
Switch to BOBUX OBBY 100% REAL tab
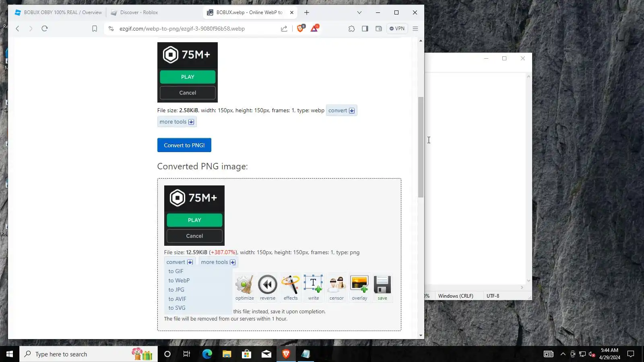(x=58, y=12)
